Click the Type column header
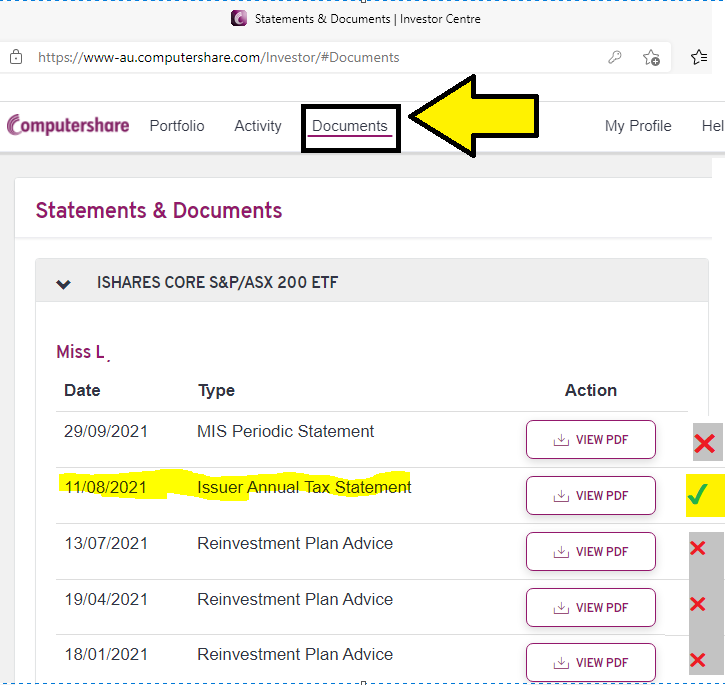Image resolution: width=725 pixels, height=685 pixels. click(x=216, y=390)
